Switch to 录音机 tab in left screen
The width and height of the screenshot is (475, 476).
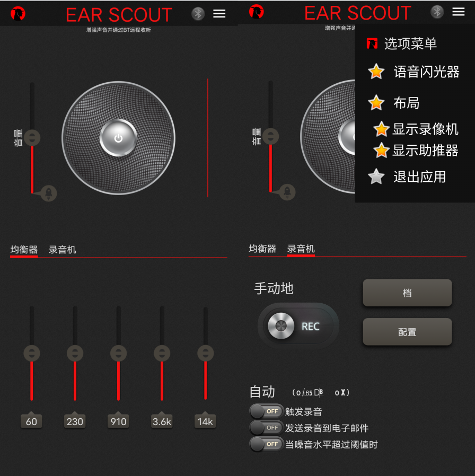point(62,250)
